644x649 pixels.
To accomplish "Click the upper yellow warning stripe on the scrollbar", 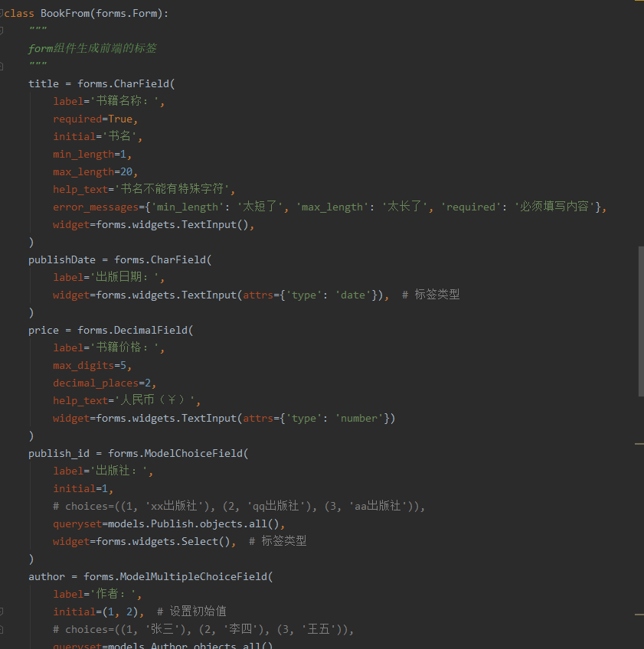I will 640,443.
